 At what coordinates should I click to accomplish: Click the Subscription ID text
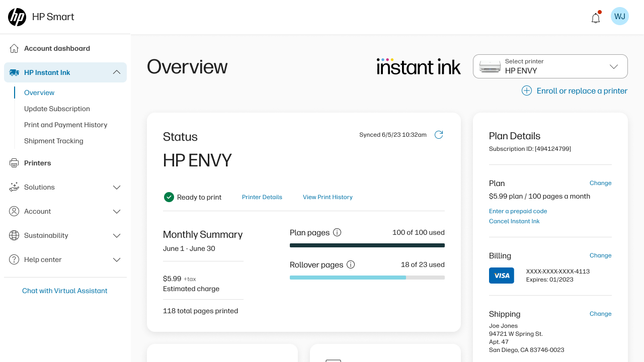pyautogui.click(x=530, y=149)
